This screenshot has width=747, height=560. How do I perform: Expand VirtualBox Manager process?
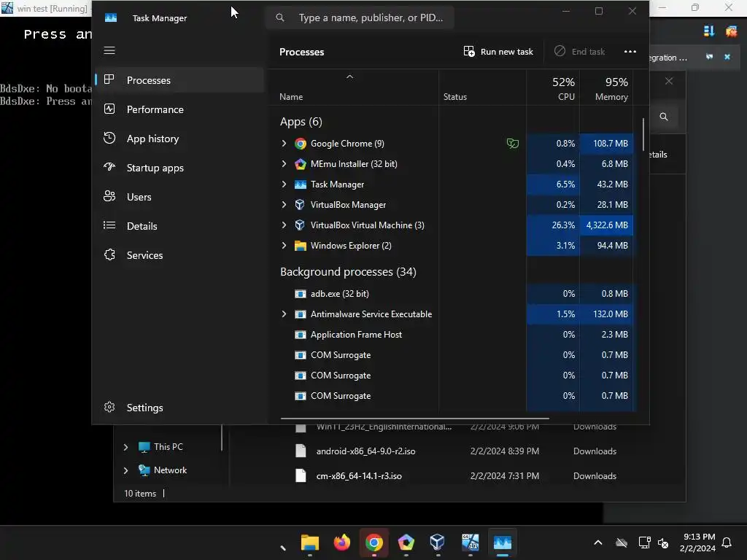284,205
